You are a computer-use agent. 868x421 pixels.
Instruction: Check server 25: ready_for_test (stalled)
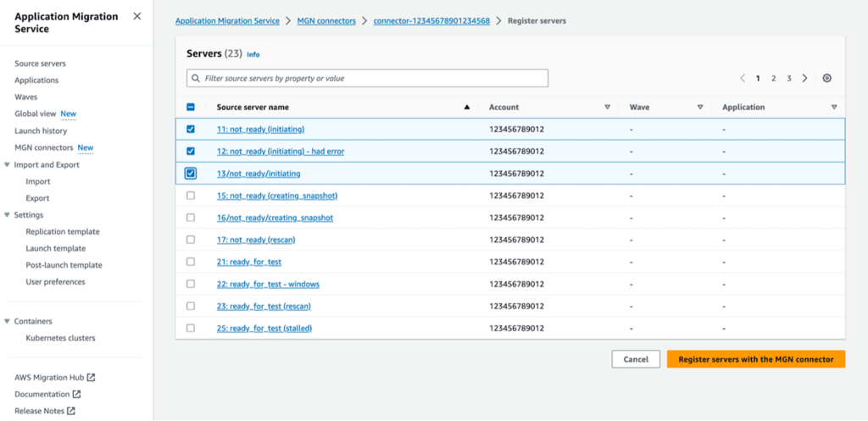pyautogui.click(x=191, y=328)
